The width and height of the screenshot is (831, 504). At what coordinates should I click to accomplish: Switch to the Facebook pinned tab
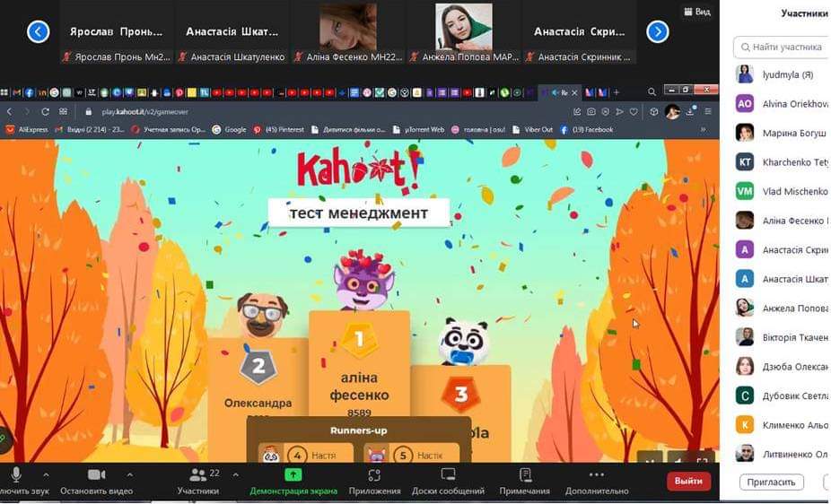coord(29,92)
